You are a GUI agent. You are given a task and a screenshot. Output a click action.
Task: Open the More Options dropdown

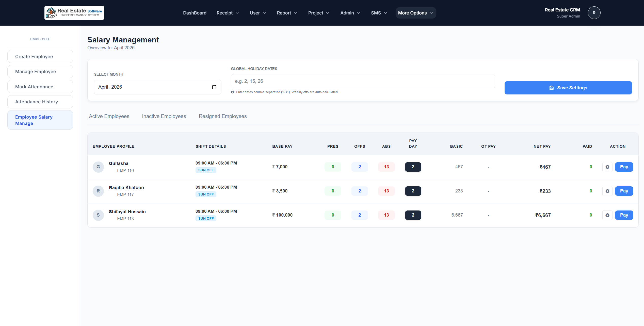click(415, 13)
